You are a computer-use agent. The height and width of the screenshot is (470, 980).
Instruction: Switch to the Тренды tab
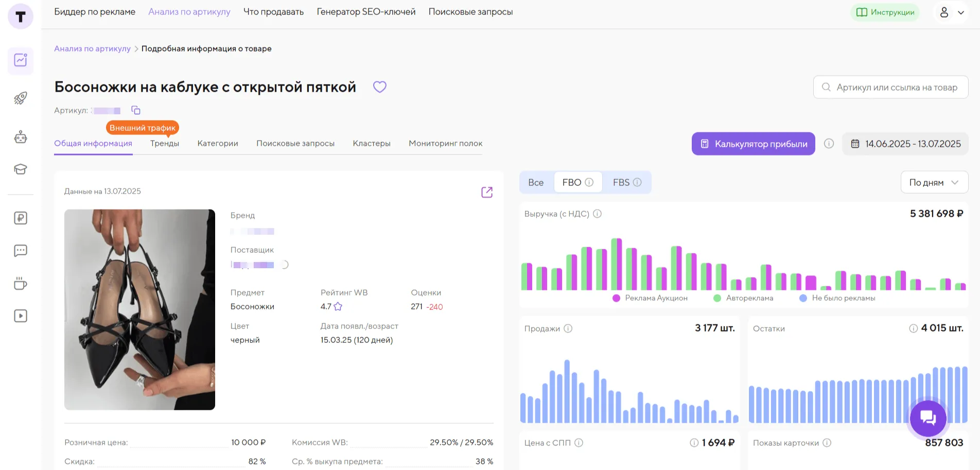pyautogui.click(x=165, y=144)
